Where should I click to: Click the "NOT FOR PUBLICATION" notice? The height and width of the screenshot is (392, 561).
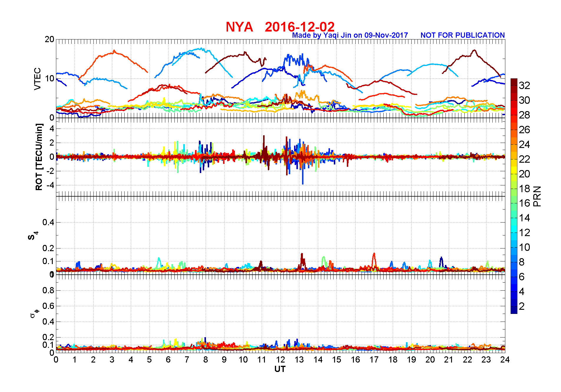coord(463,35)
